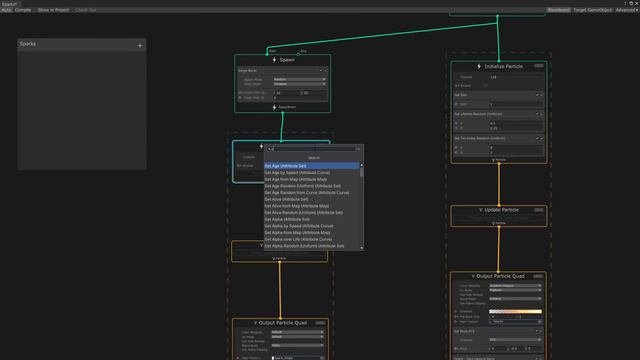Open the Advanced toolbar menu
This screenshot has height=360, width=640.
tap(627, 10)
